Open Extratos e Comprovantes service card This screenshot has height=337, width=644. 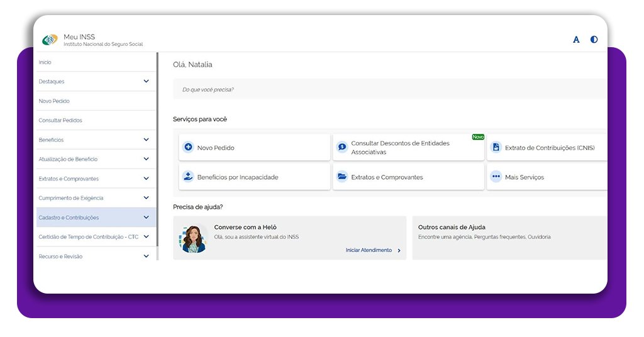click(408, 177)
